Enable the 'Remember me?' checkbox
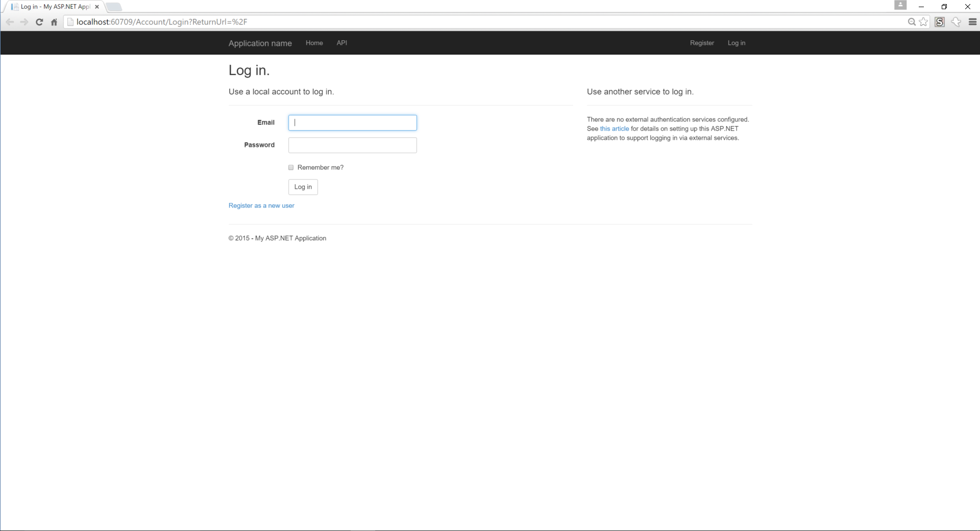This screenshot has height=531, width=980. pos(291,167)
